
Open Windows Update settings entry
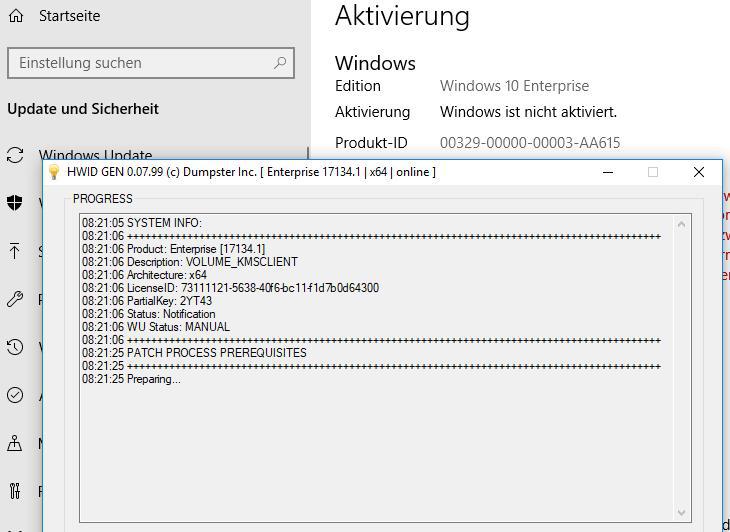[x=95, y=154]
